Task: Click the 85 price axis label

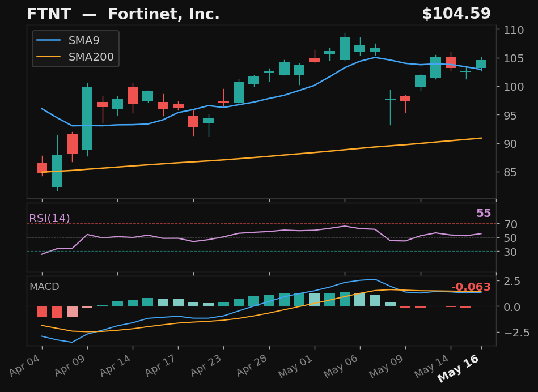Action: pyautogui.click(x=510, y=173)
